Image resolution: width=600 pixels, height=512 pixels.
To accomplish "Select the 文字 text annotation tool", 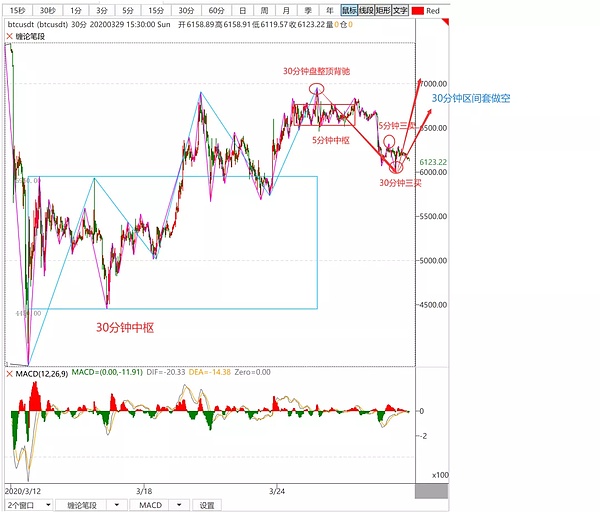I will [400, 11].
